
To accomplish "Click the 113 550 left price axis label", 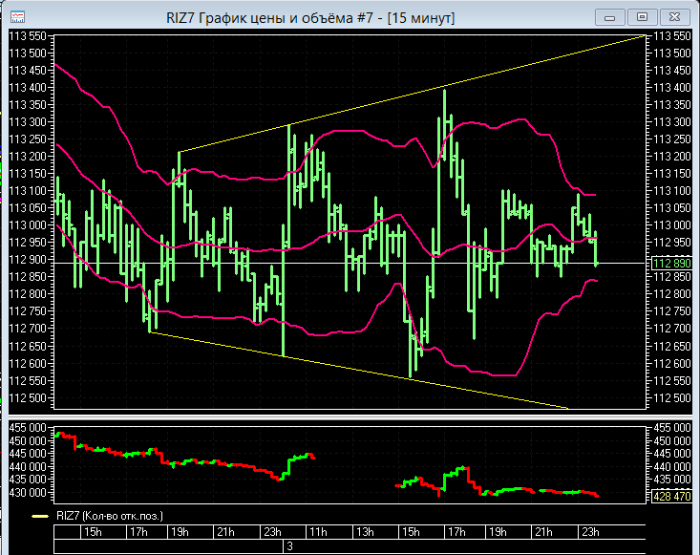I will pos(28,36).
